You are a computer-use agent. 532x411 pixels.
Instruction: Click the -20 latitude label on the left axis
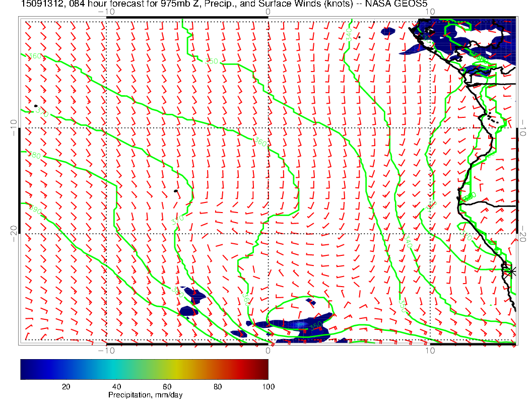(13, 229)
